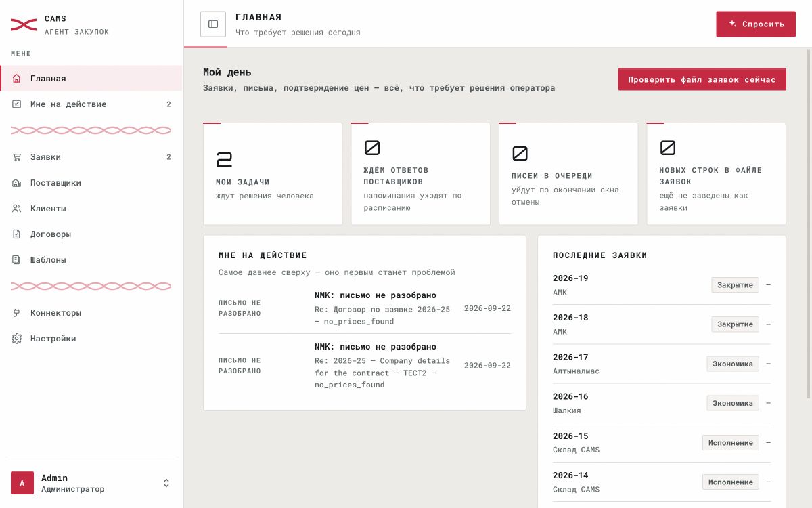Click the warehouse icon beside Поставщики
Image resolution: width=812 pixels, height=508 pixels.
click(17, 183)
